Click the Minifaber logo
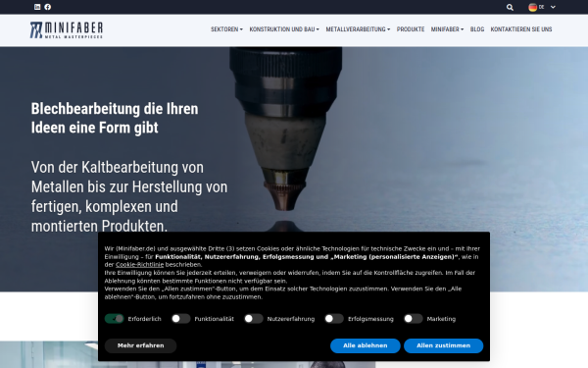This screenshot has height=368, width=588. pos(67,30)
